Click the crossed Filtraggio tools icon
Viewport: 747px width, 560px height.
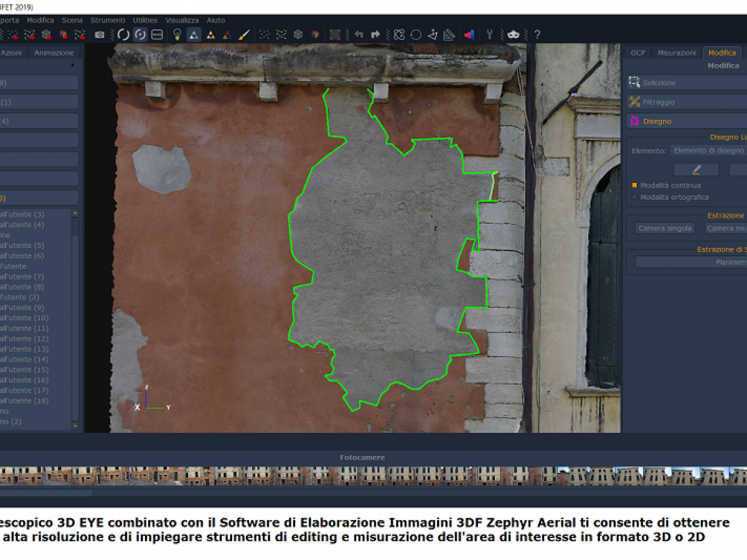point(634,101)
